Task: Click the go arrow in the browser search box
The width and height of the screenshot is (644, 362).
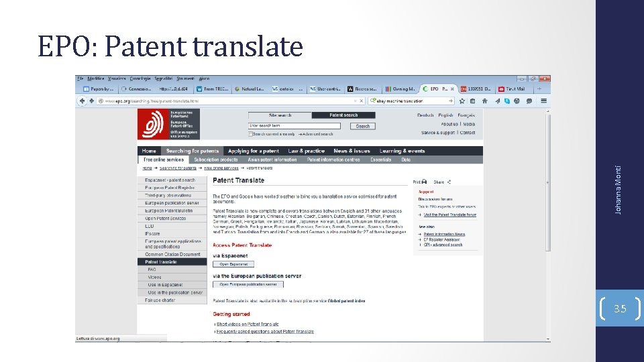Action: (x=451, y=101)
